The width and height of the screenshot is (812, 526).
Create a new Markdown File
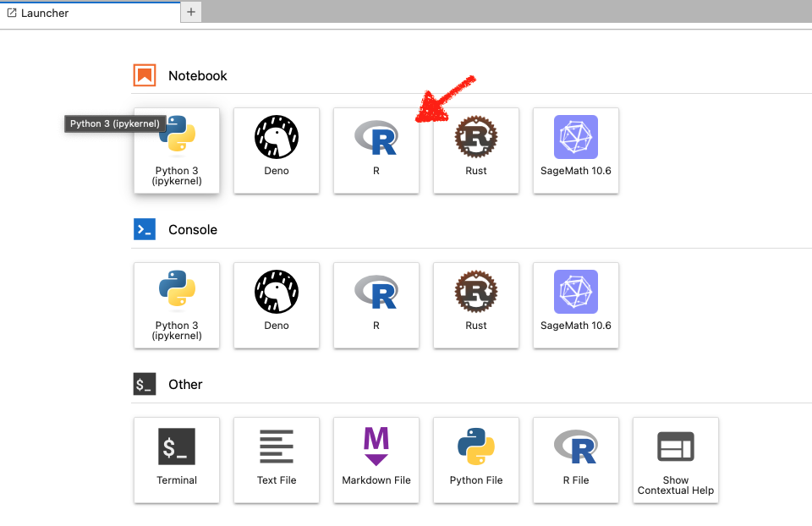coord(376,460)
